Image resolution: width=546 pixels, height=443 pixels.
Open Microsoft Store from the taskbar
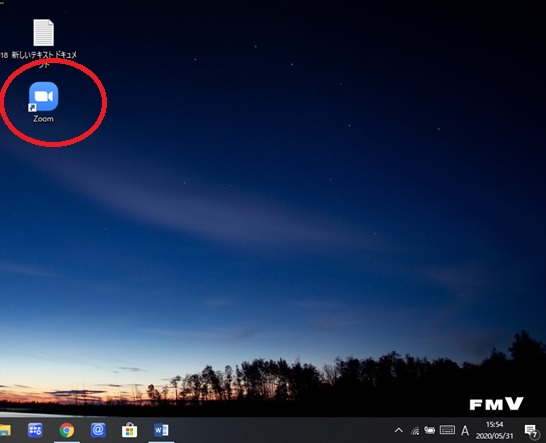pyautogui.click(x=130, y=430)
